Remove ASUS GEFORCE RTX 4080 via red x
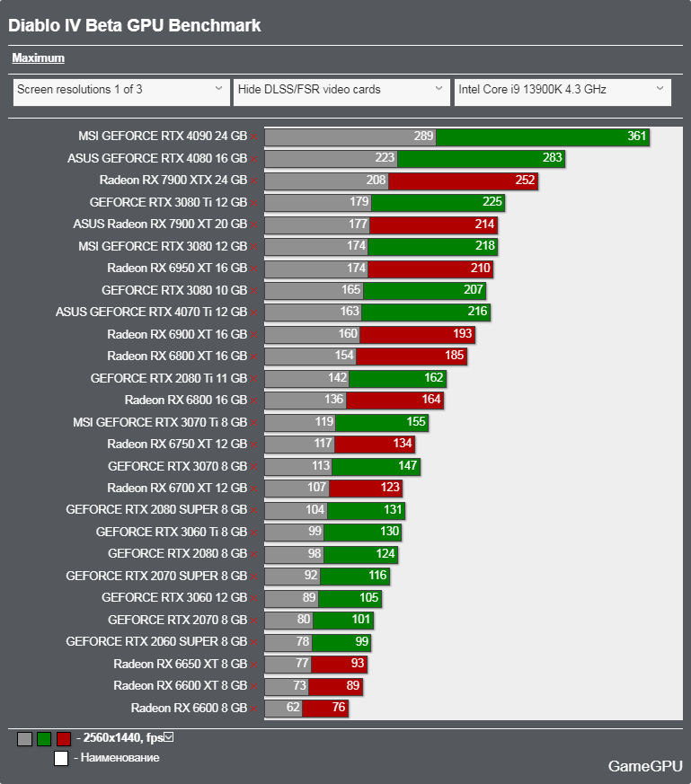Screen dimensions: 691x784 click(x=254, y=158)
